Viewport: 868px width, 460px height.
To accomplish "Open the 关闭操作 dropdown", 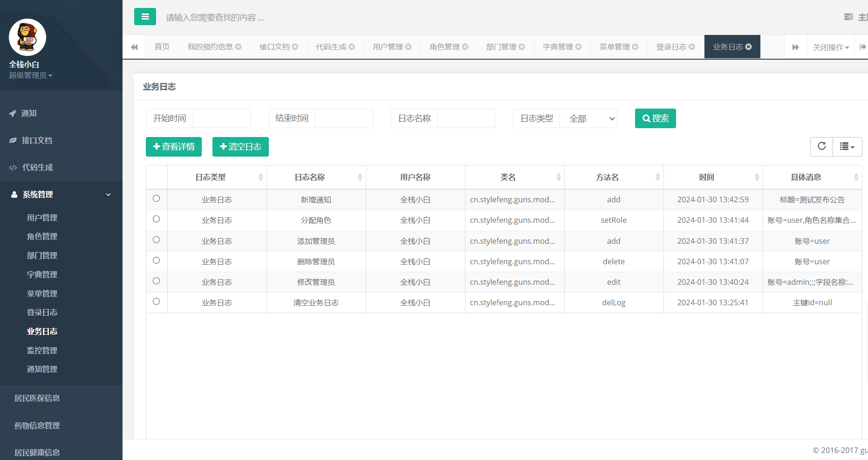I will click(831, 47).
